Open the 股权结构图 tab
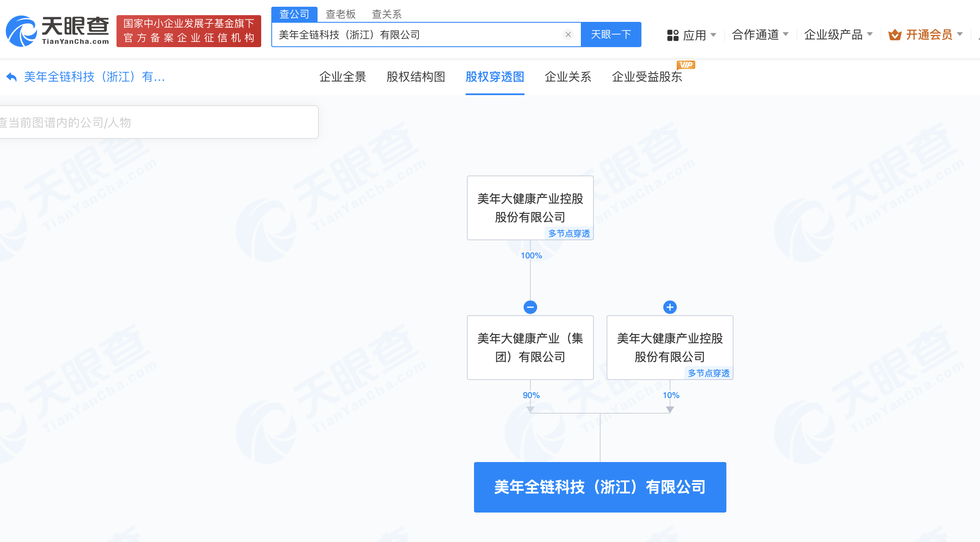 (x=416, y=77)
